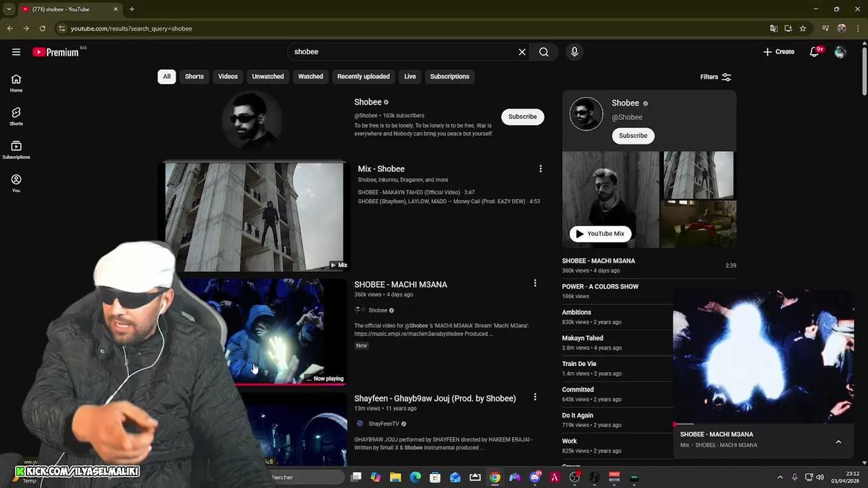
Task: Open the ShayfeenTV channel link
Action: tap(383, 424)
